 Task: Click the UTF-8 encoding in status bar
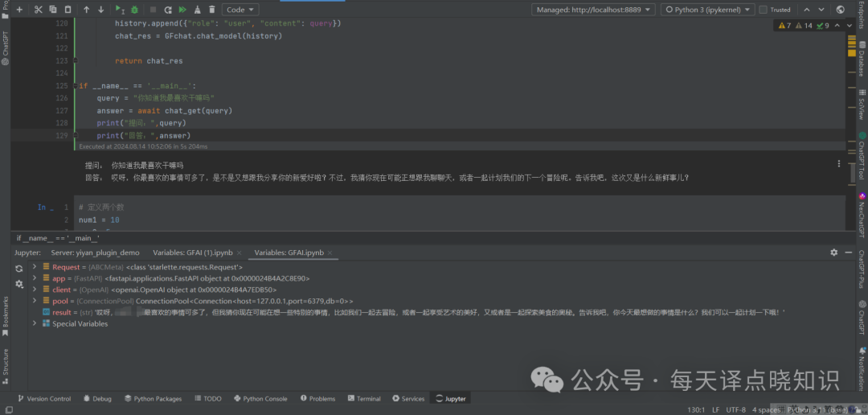(x=736, y=410)
